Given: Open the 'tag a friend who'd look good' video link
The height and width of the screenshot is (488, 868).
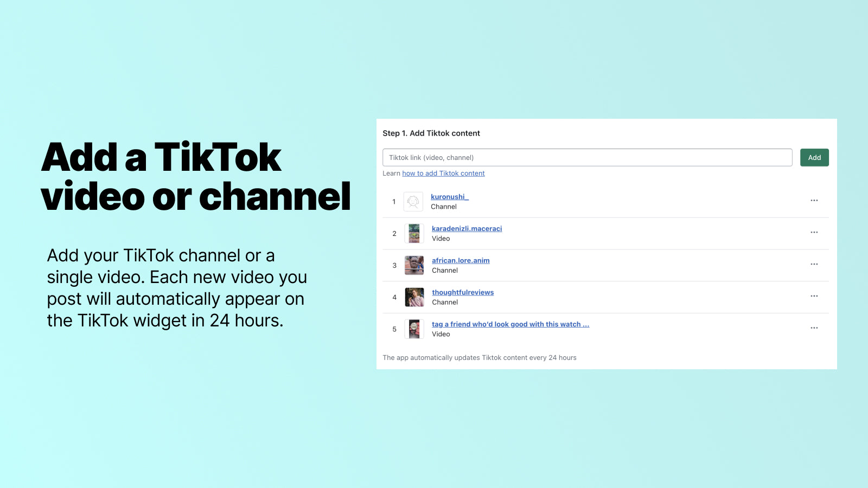Looking at the screenshot, I should (510, 324).
